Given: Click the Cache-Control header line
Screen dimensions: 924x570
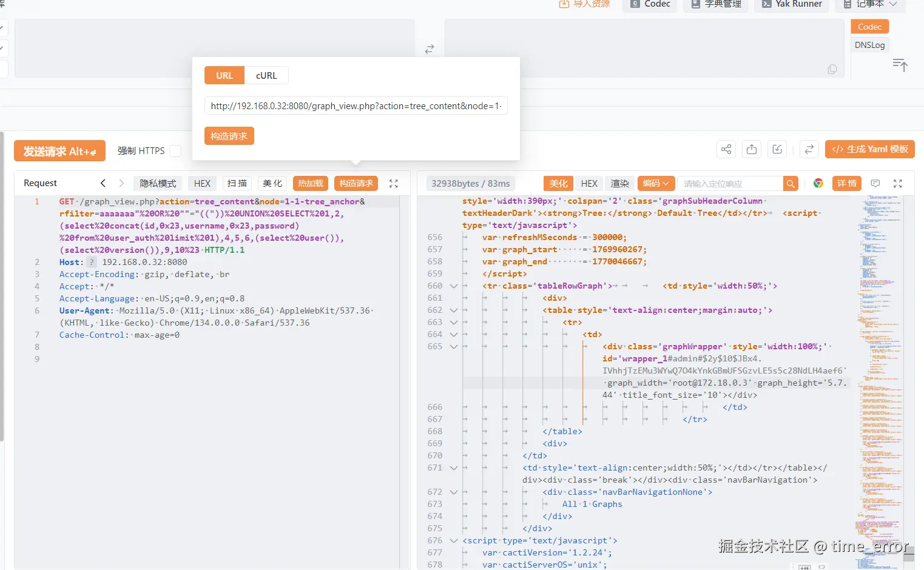Looking at the screenshot, I should [120, 335].
